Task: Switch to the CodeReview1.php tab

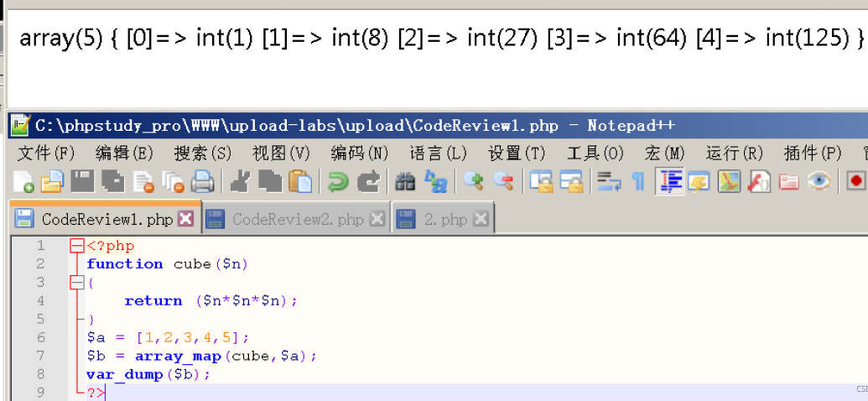Action: click(105, 219)
